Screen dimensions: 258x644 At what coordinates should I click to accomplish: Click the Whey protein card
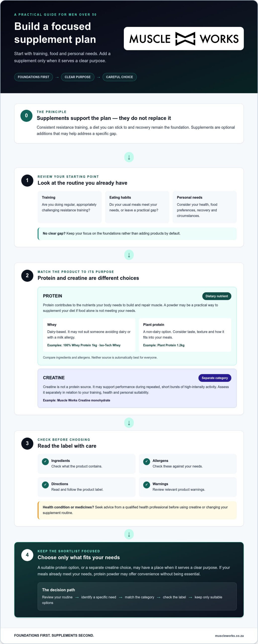(89, 335)
